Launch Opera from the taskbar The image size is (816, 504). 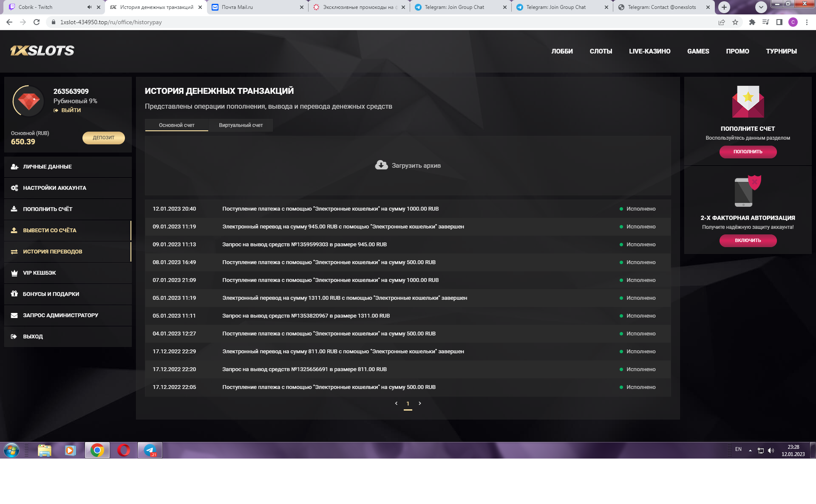point(124,450)
